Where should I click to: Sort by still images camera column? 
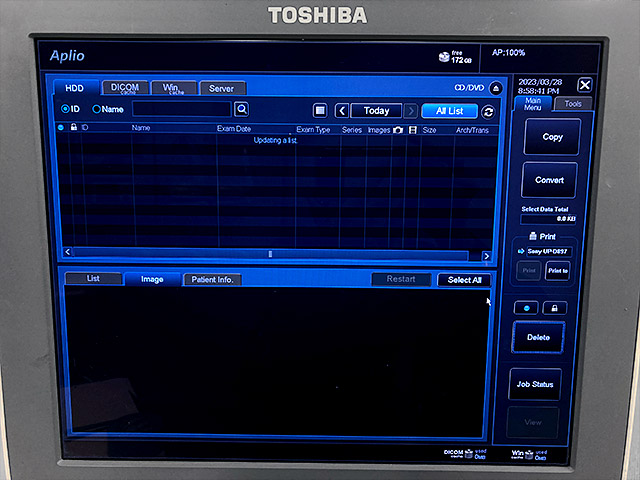[398, 130]
